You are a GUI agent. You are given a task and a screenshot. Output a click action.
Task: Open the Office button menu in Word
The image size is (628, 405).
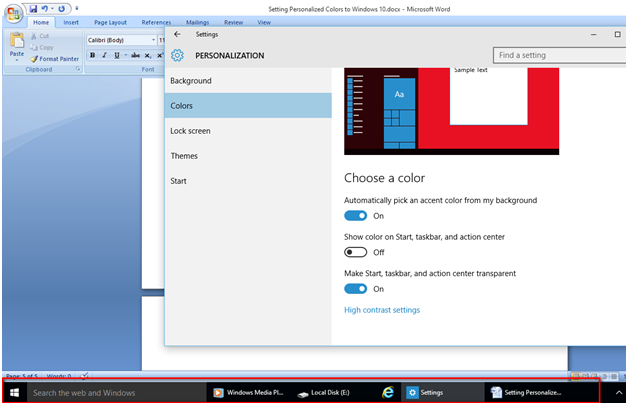pos(13,14)
